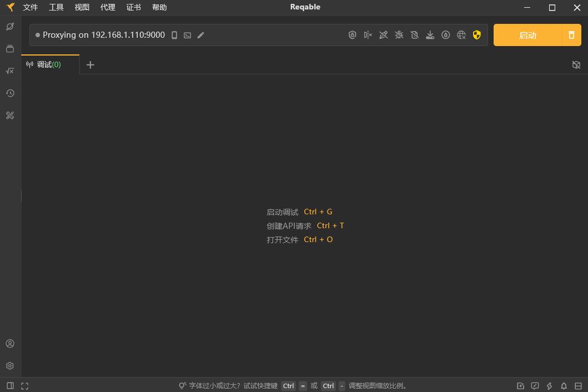Toggle the eye visibility icon above the session list
Image resolution: width=588 pixels, height=392 pixels.
click(576, 64)
